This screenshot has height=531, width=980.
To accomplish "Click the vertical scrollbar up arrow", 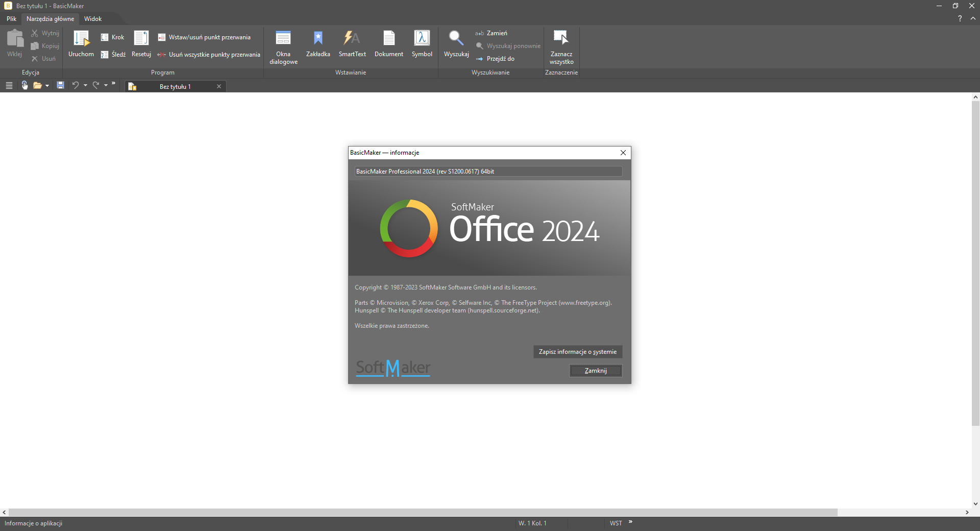I will point(975,97).
